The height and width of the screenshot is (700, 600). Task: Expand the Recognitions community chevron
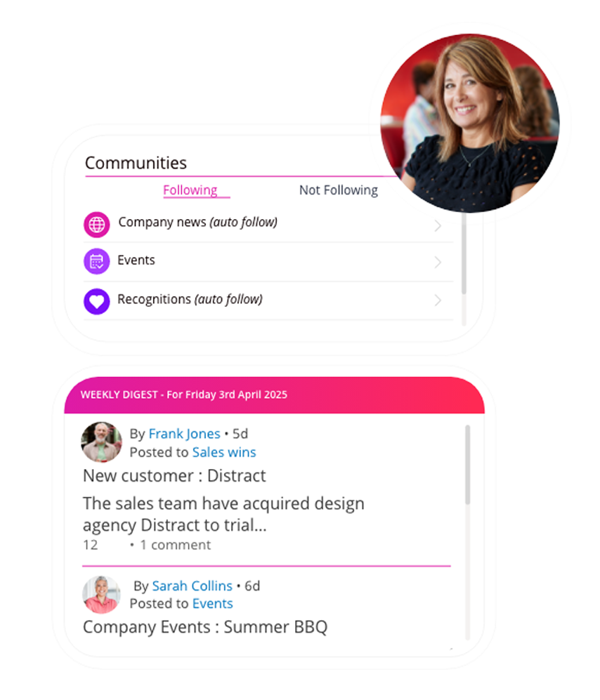point(438,301)
